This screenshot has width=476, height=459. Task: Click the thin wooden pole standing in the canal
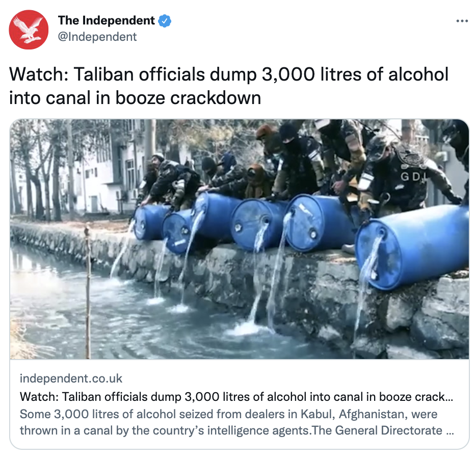(88, 291)
